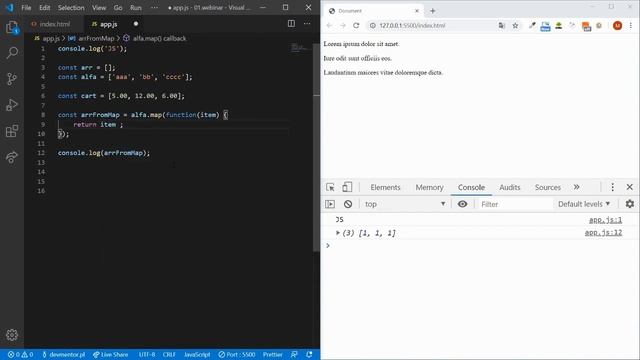This screenshot has width=640, height=360.
Task: Switch to the Memory DevTools tab
Action: pyautogui.click(x=429, y=187)
